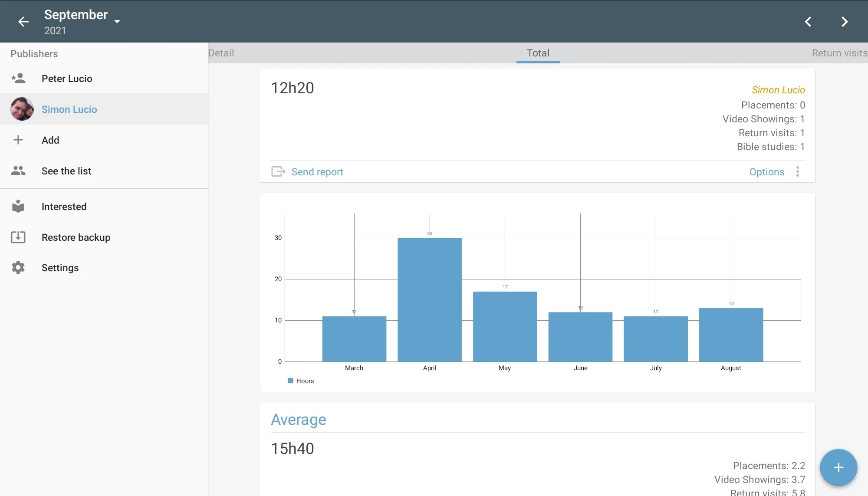The width and height of the screenshot is (868, 496).
Task: Switch to the Return visits tab
Action: [840, 53]
